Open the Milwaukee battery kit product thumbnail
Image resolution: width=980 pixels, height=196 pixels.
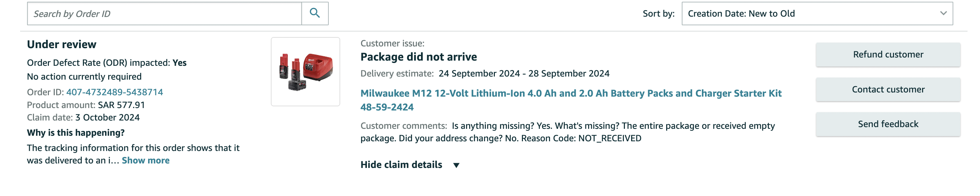[x=305, y=71]
